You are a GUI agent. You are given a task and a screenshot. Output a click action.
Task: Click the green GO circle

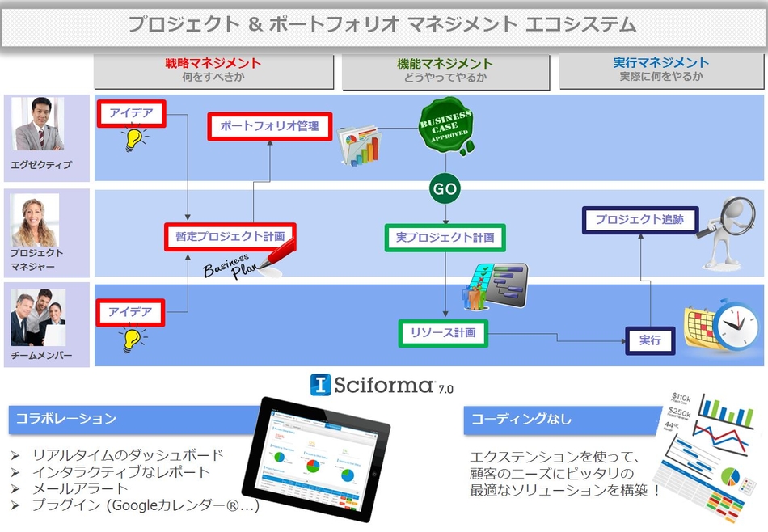445,188
